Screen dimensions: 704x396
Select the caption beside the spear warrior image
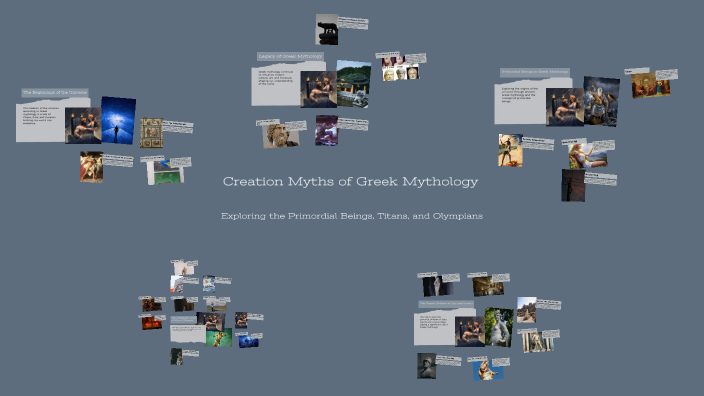[x=538, y=143]
